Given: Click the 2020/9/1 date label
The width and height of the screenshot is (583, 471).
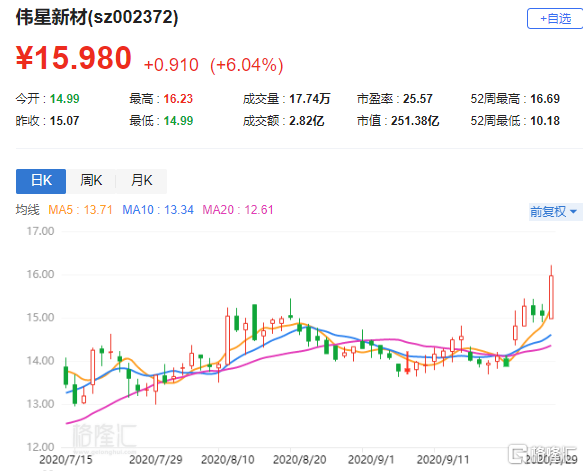Looking at the screenshot, I should click(371, 460).
